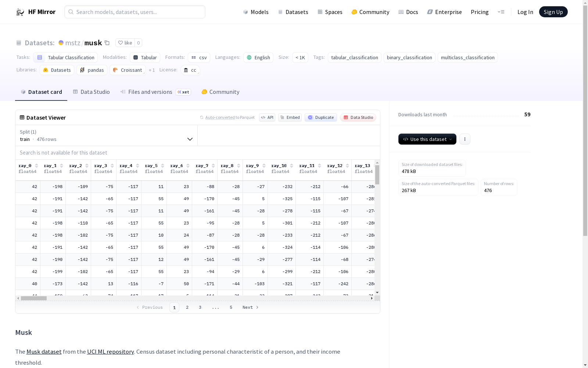Screen dimensions: 588x368
Task: Click the HF Mirror logo icon
Action: [20, 12]
